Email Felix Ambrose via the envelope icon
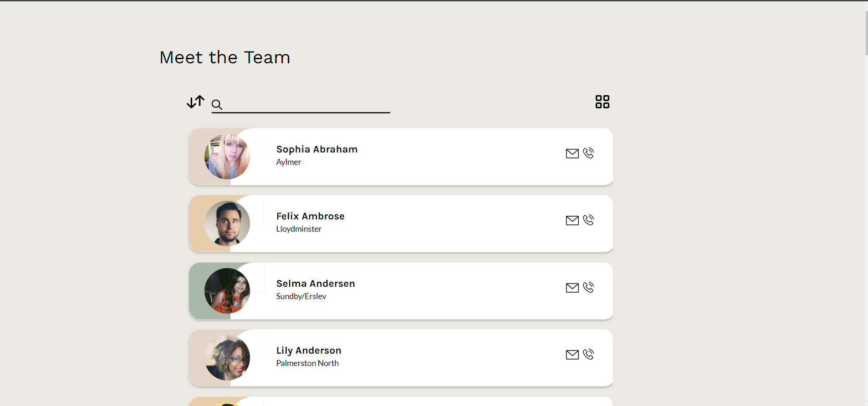Image resolution: width=868 pixels, height=406 pixels. tap(572, 220)
